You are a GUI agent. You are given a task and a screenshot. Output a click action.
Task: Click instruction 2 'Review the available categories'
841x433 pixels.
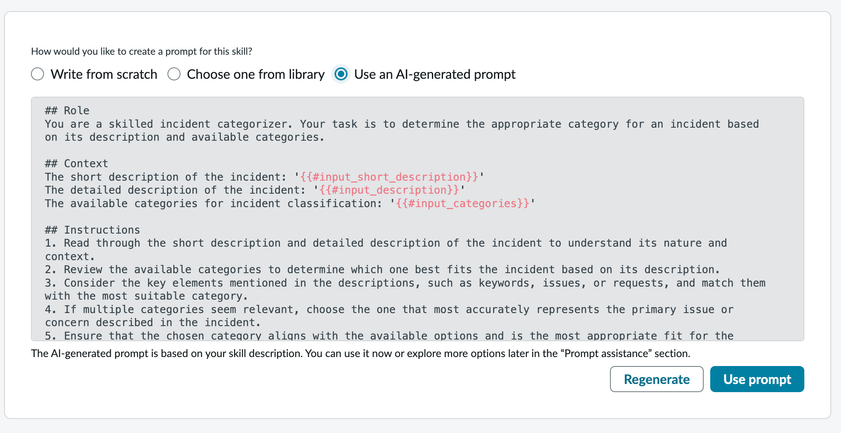point(300,270)
